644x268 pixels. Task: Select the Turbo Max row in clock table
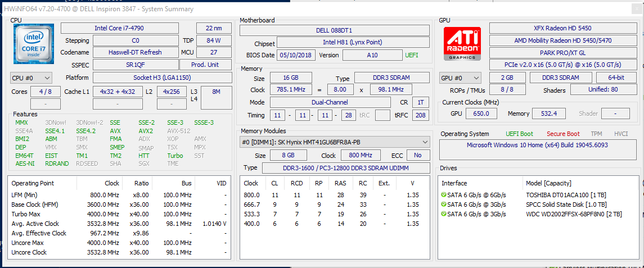(x=26, y=214)
